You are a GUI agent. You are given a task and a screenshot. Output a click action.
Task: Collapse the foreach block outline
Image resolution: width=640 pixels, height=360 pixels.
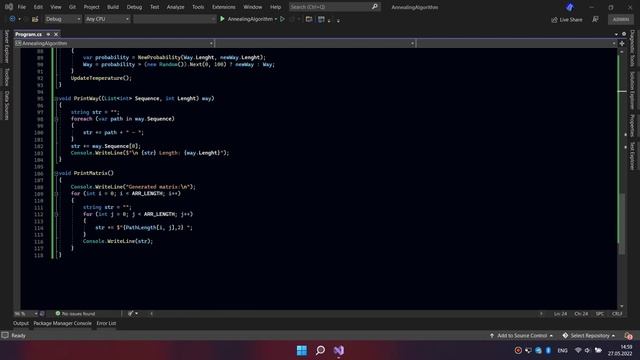56,119
